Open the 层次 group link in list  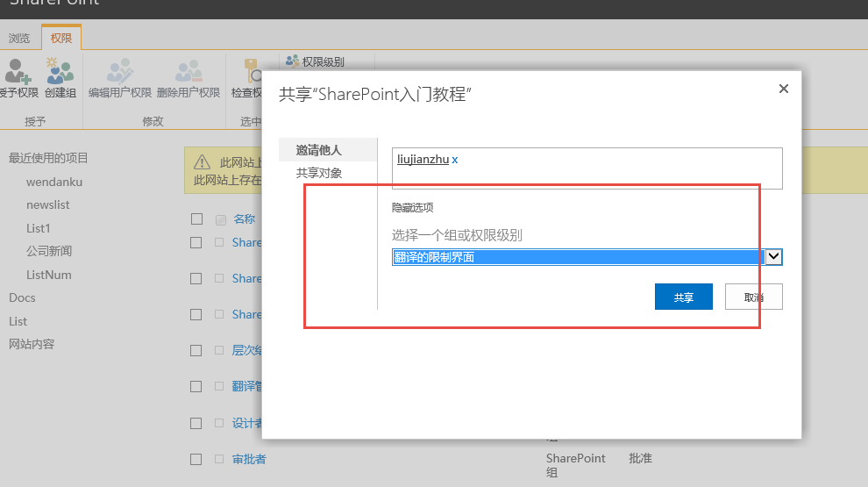(x=247, y=350)
